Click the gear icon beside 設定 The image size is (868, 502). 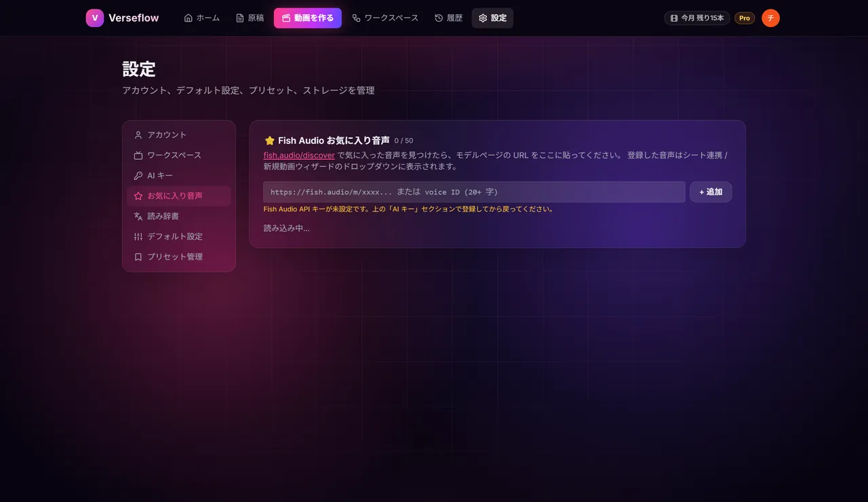pos(483,18)
